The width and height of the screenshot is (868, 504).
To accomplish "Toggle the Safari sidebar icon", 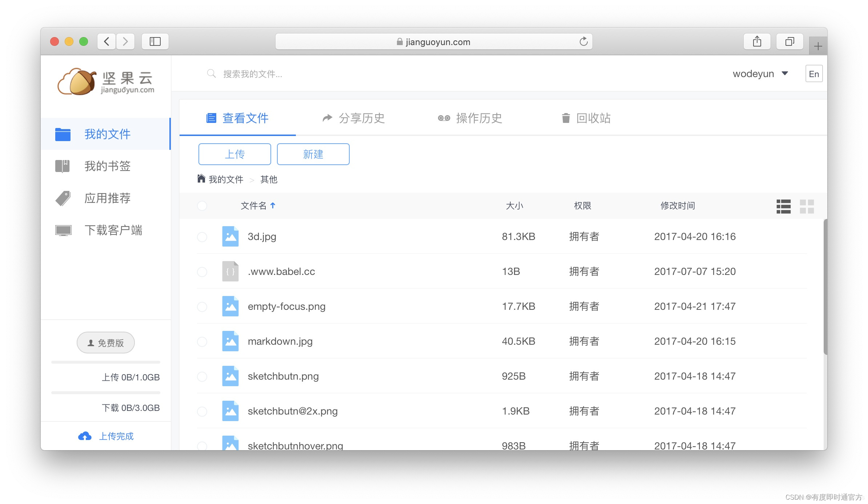I will (x=155, y=41).
